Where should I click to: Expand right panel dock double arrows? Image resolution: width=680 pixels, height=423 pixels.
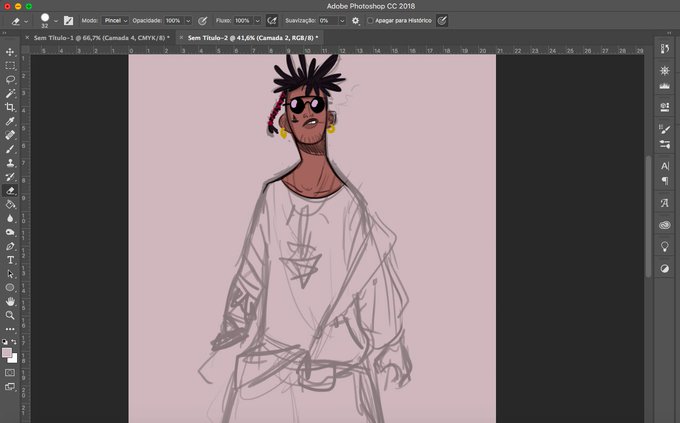point(669,33)
